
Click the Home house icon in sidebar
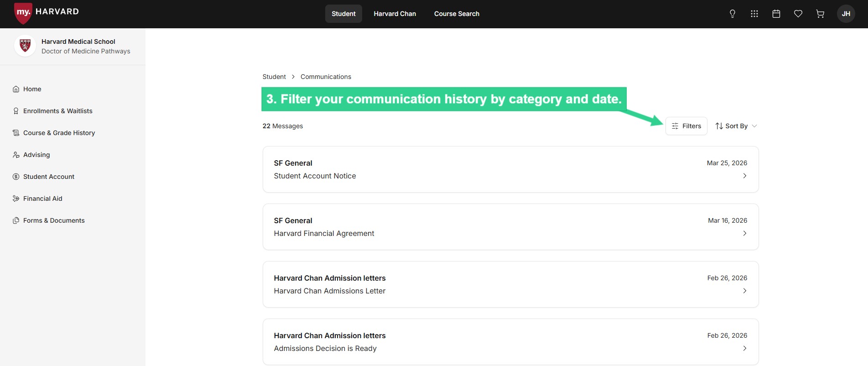point(16,89)
